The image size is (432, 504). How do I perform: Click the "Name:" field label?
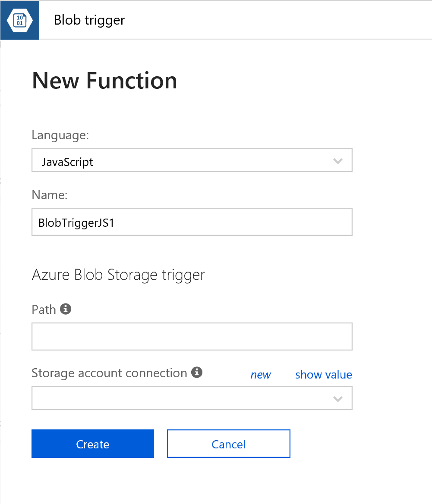[x=50, y=195]
